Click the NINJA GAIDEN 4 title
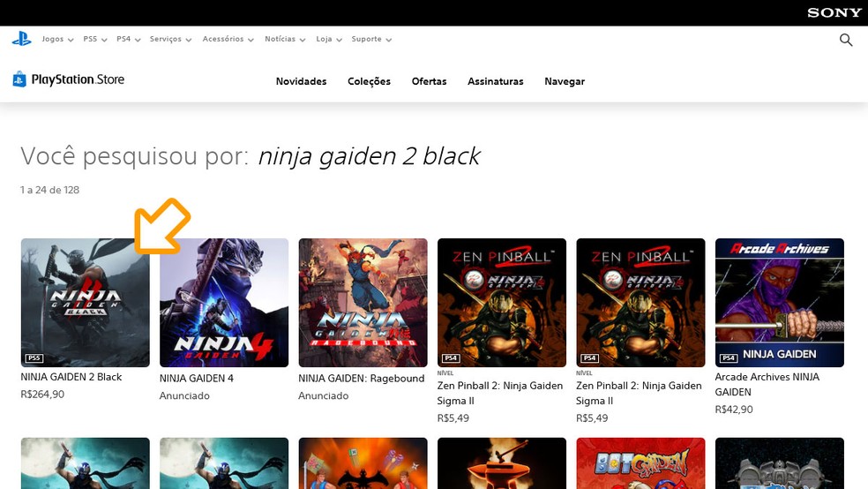The width and height of the screenshot is (868, 489). pos(197,379)
